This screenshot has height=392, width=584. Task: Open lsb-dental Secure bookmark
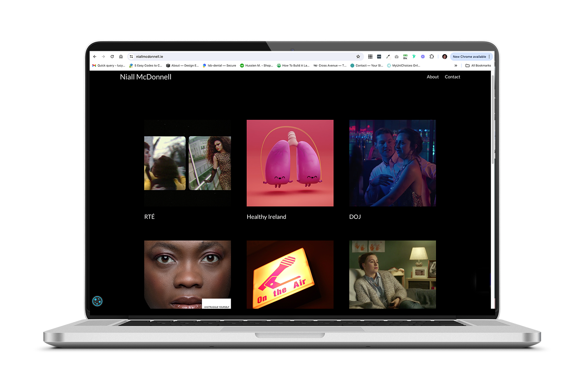[x=219, y=65]
